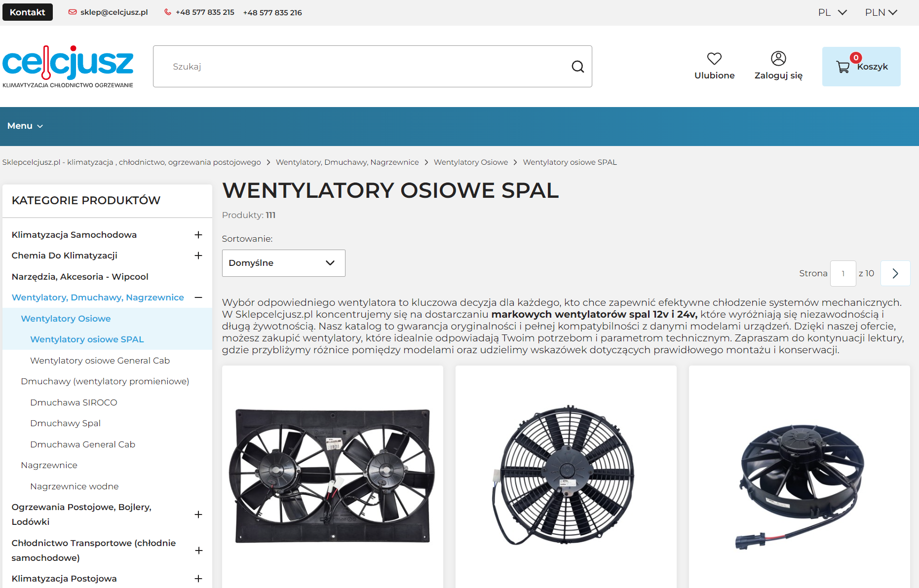Expand Ogrzewania Postojowe, Bojlery, Lodówki
This screenshot has height=588, width=919.
click(199, 514)
